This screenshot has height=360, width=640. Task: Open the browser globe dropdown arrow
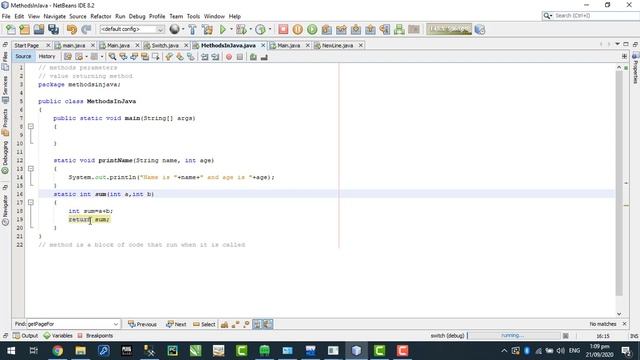coord(183,29)
